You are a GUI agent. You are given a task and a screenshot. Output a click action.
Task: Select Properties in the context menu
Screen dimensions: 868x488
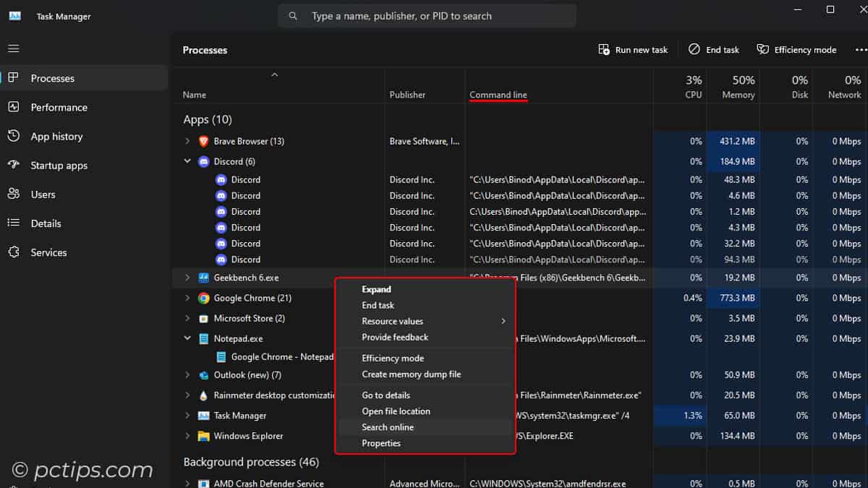pos(381,443)
